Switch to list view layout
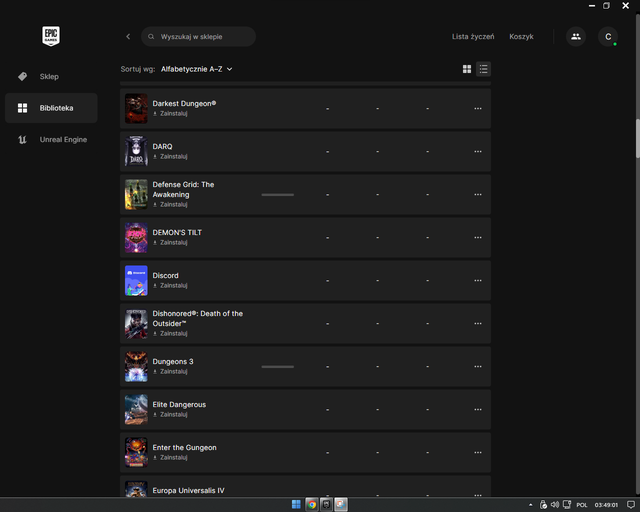The height and width of the screenshot is (512, 640). (484, 69)
